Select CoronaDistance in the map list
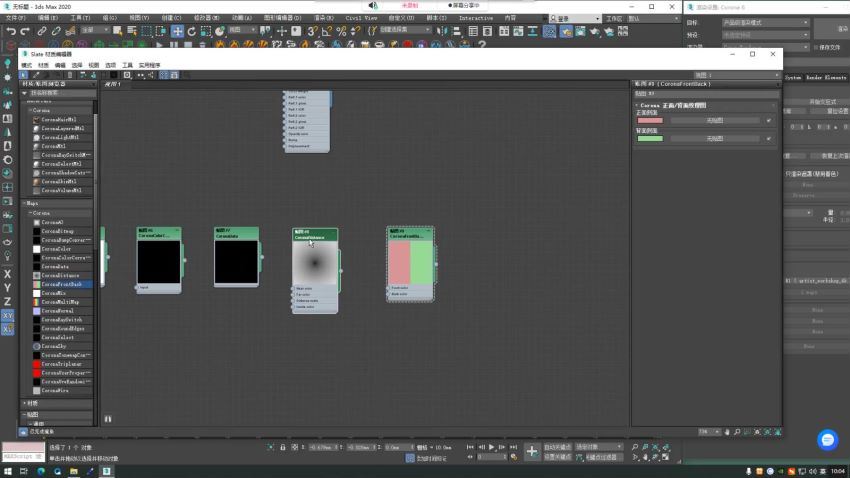850x478 pixels. 60,275
